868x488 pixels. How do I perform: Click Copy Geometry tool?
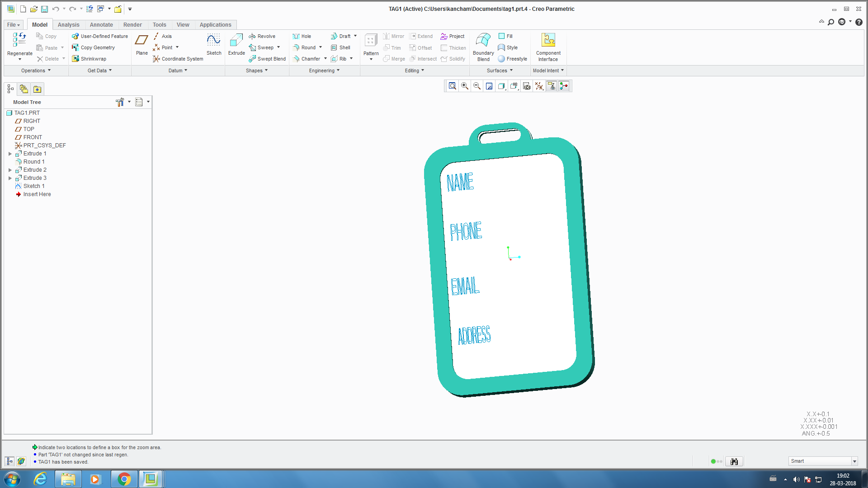[93, 47]
